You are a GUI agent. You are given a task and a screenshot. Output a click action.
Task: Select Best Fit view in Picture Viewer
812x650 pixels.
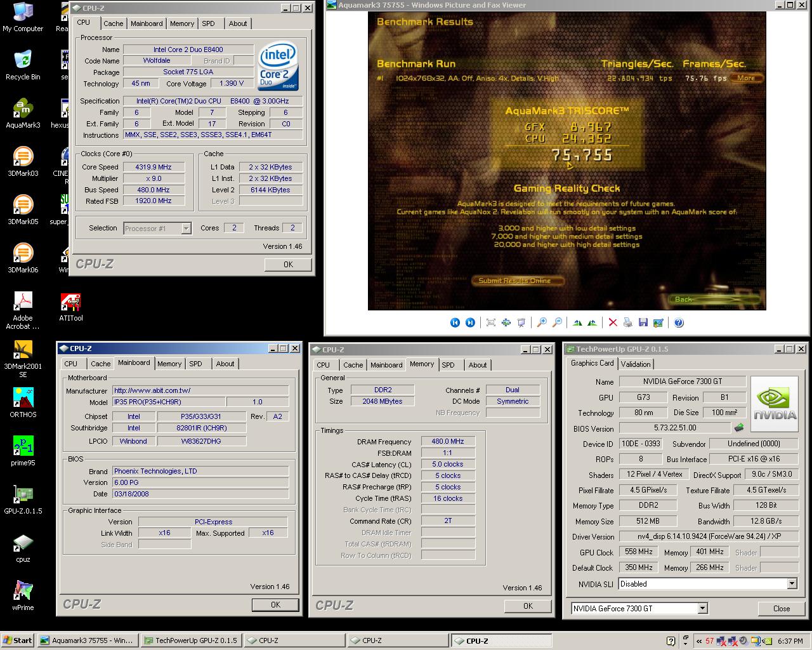tap(491, 322)
